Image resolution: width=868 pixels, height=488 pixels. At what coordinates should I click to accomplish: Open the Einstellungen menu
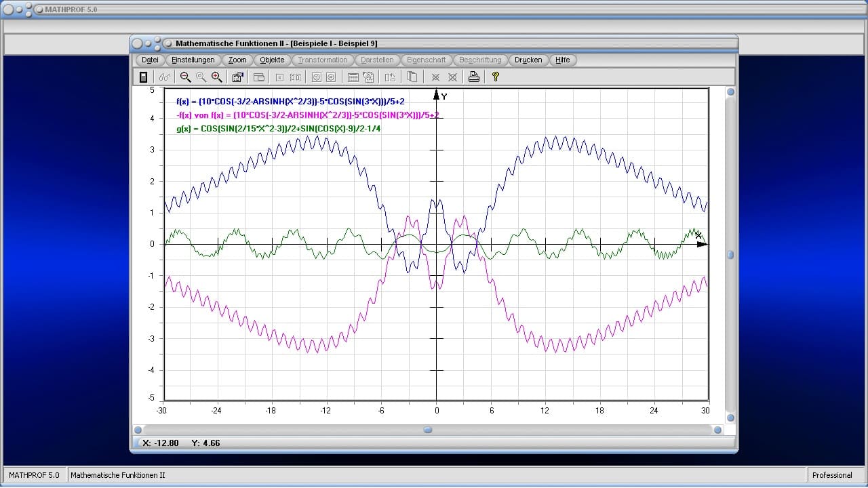pyautogui.click(x=193, y=60)
